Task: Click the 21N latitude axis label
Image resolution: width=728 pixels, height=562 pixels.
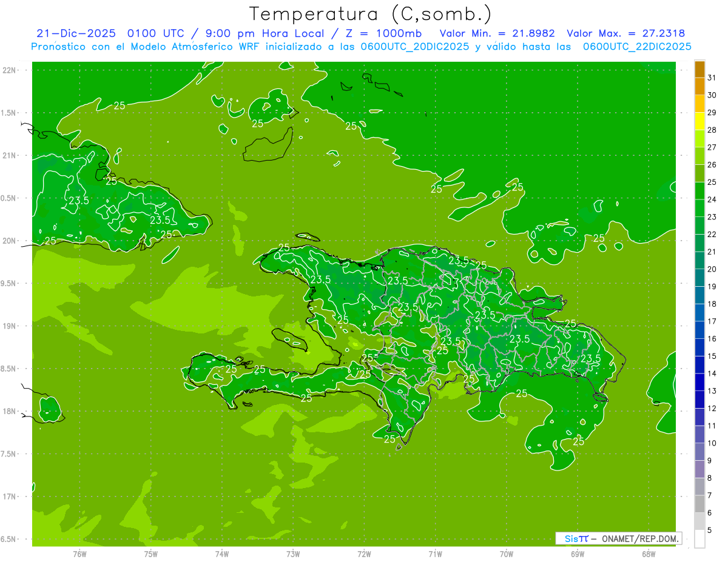Action: (x=9, y=155)
